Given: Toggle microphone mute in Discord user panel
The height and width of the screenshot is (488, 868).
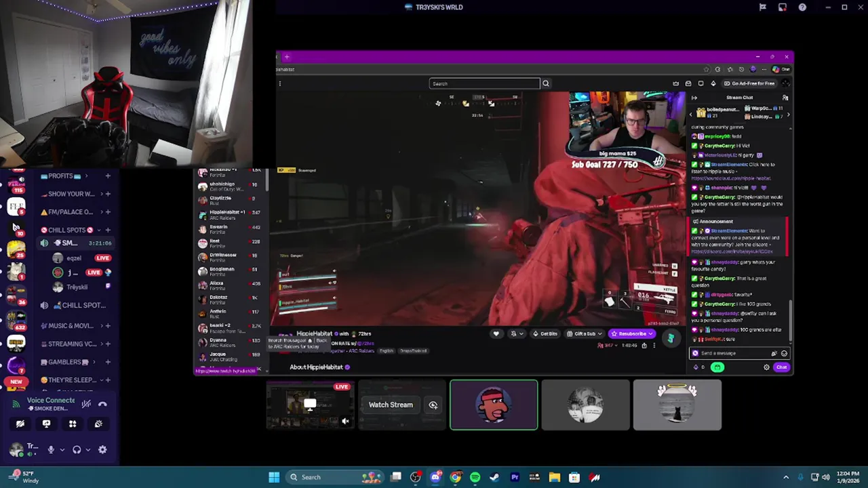Looking at the screenshot, I should tap(50, 449).
